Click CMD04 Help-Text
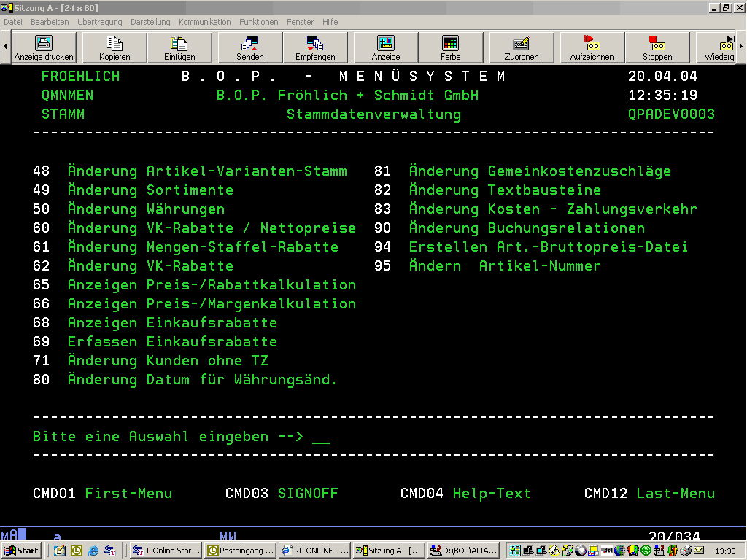Screen dimensions: 747x560 tap(465, 494)
